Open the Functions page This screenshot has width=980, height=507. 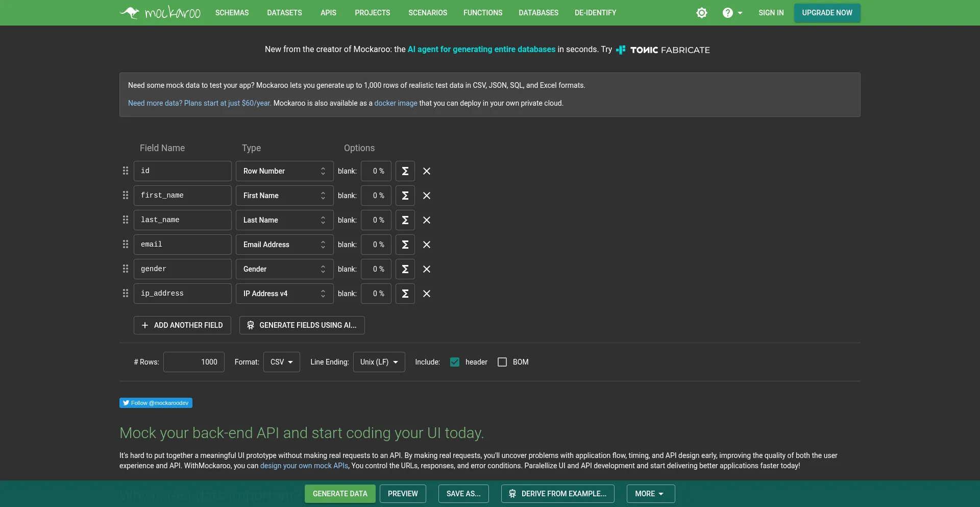(x=483, y=13)
